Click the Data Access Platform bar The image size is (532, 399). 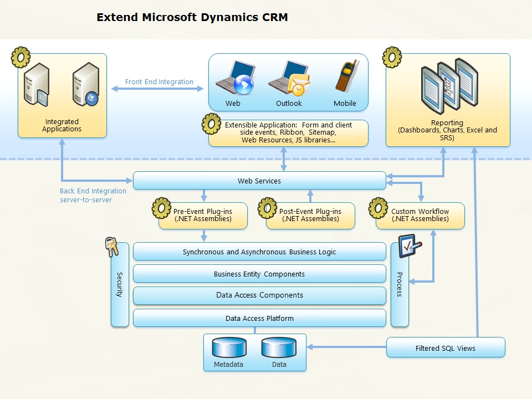[259, 318]
